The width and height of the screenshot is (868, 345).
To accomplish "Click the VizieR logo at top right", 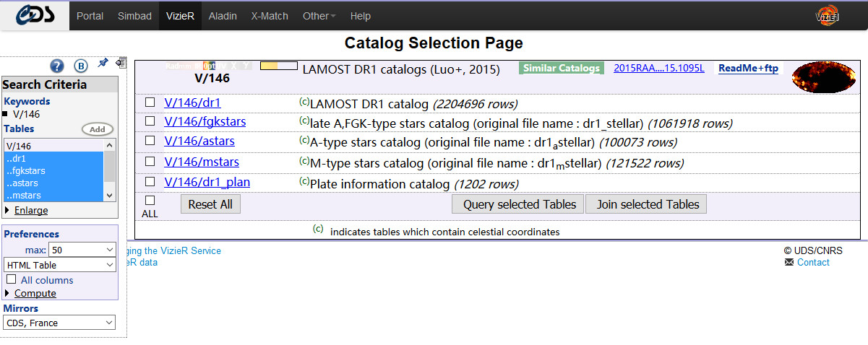I will point(826,15).
